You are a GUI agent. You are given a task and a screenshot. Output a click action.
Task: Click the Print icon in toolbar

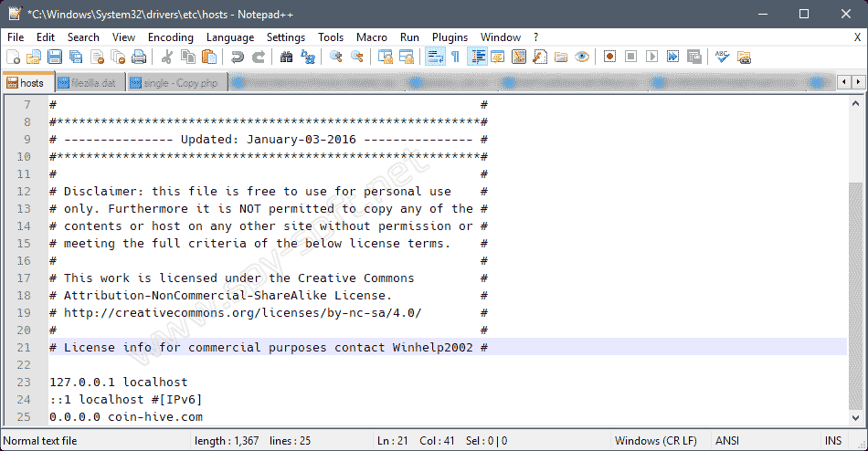pos(138,57)
